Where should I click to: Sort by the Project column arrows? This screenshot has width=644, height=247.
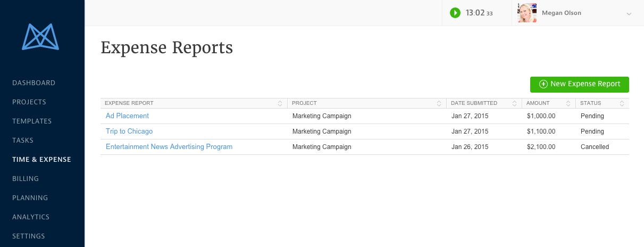[x=439, y=103]
